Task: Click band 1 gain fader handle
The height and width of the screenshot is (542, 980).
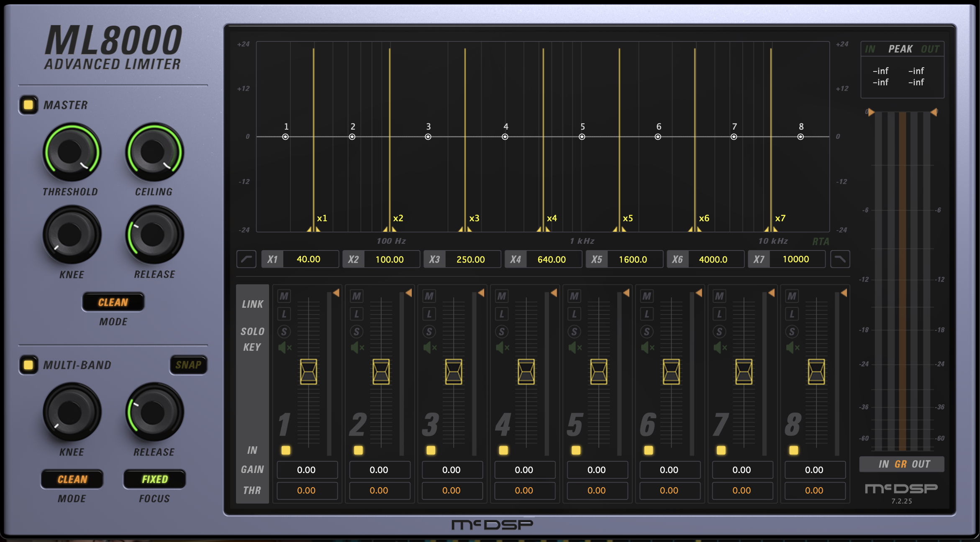Action: point(308,371)
